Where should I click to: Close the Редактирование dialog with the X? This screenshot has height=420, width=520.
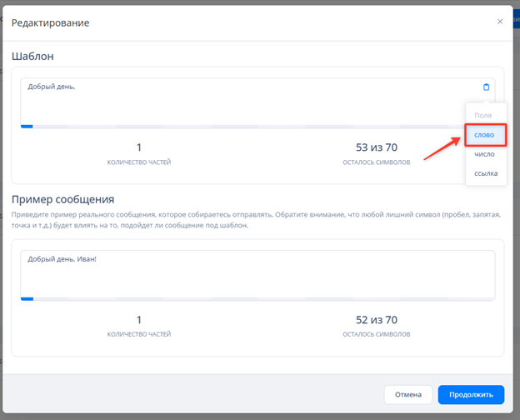point(500,22)
